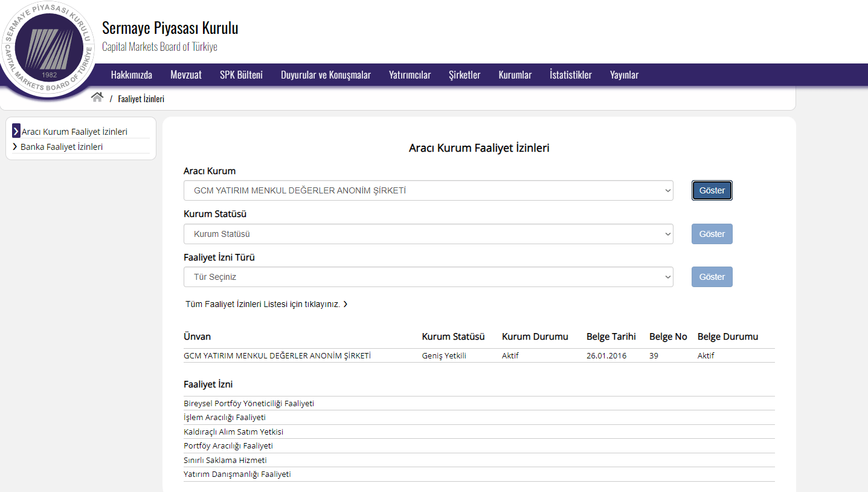868x492 pixels.
Task: Go to the Yatırımcılar menu
Action: tap(410, 75)
